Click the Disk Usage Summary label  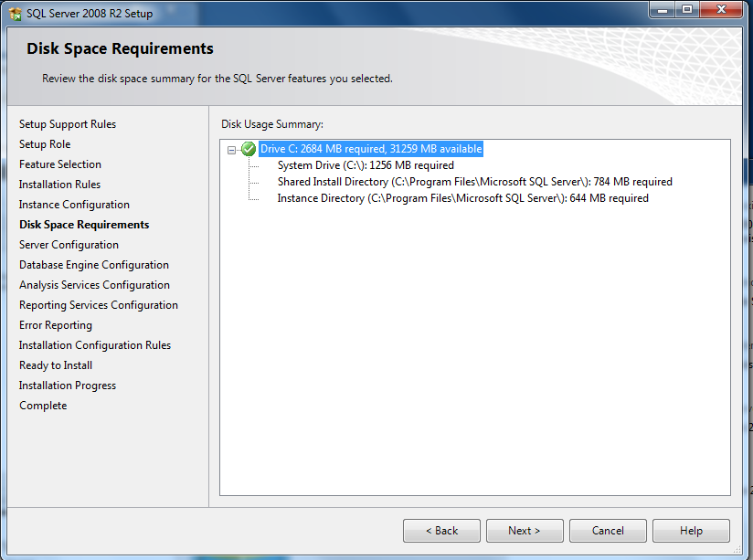click(272, 124)
